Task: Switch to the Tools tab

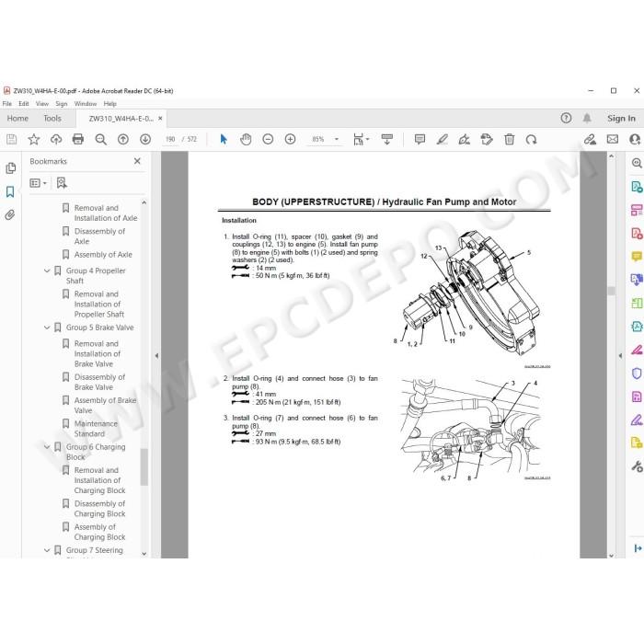Action: tap(52, 119)
